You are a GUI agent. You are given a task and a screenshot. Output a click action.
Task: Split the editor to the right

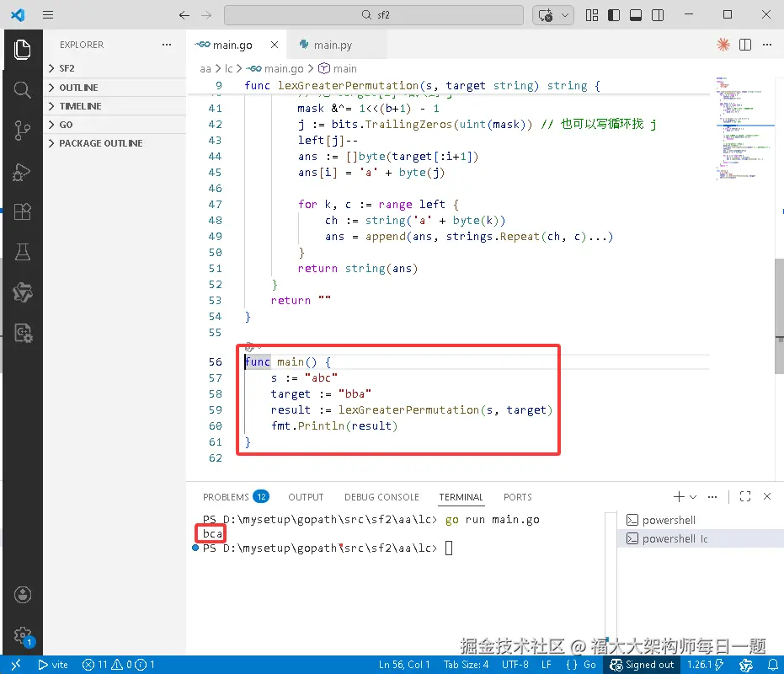point(745,45)
